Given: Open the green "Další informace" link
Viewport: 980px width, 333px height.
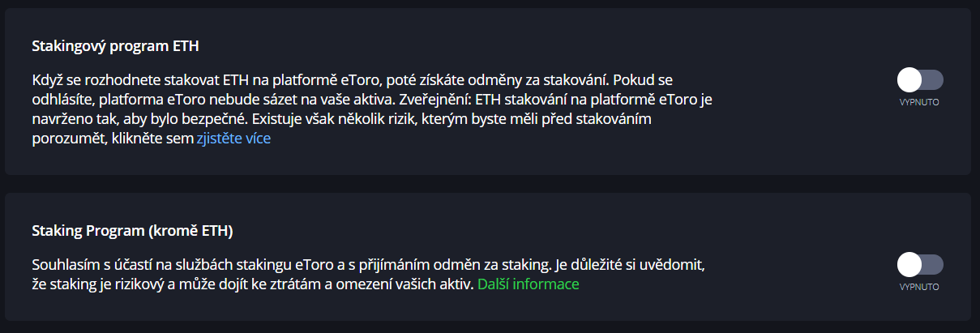Looking at the screenshot, I should [528, 284].
